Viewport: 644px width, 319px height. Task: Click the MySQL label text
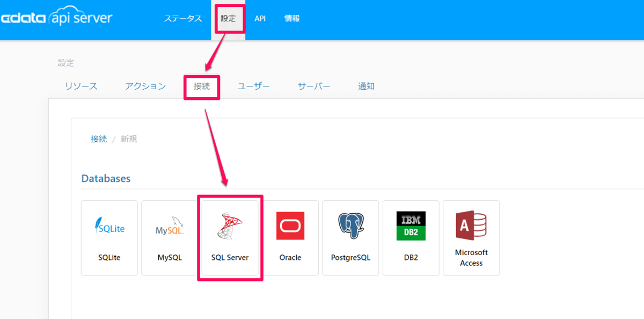pos(170,257)
